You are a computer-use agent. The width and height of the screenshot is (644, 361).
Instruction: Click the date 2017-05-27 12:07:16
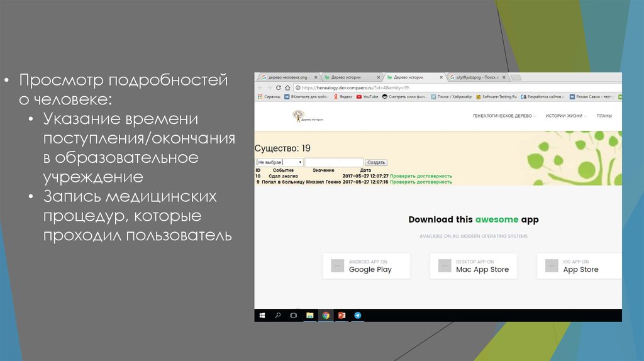365,182
